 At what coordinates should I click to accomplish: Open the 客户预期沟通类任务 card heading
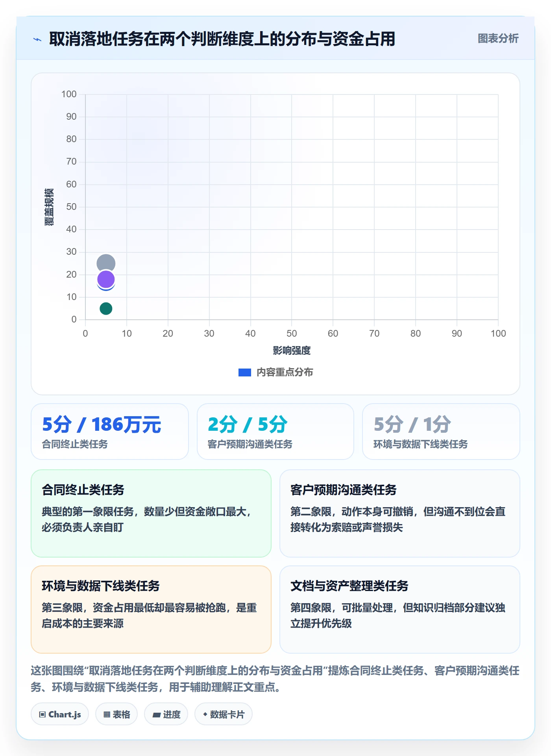(343, 490)
